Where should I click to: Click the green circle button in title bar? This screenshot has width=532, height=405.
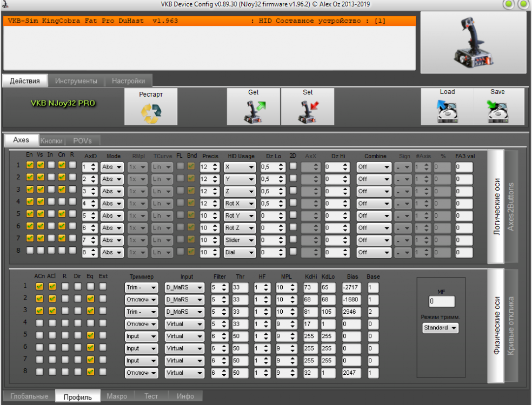509,5
